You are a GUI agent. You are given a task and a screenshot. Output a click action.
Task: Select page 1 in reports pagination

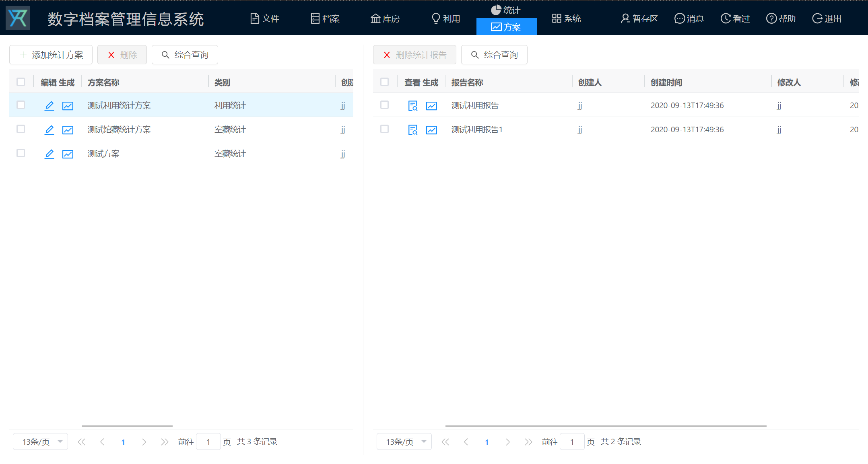coord(487,442)
